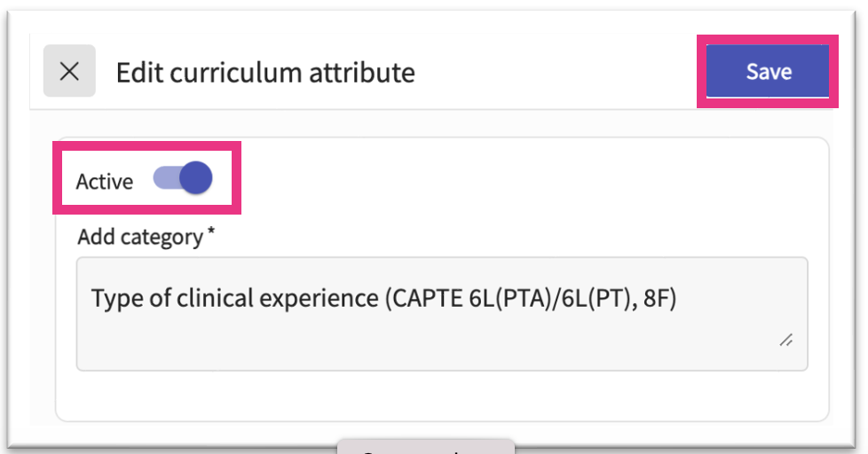Close the Edit curriculum attribute dialog
Screen dimensions: 868x454
pos(69,71)
